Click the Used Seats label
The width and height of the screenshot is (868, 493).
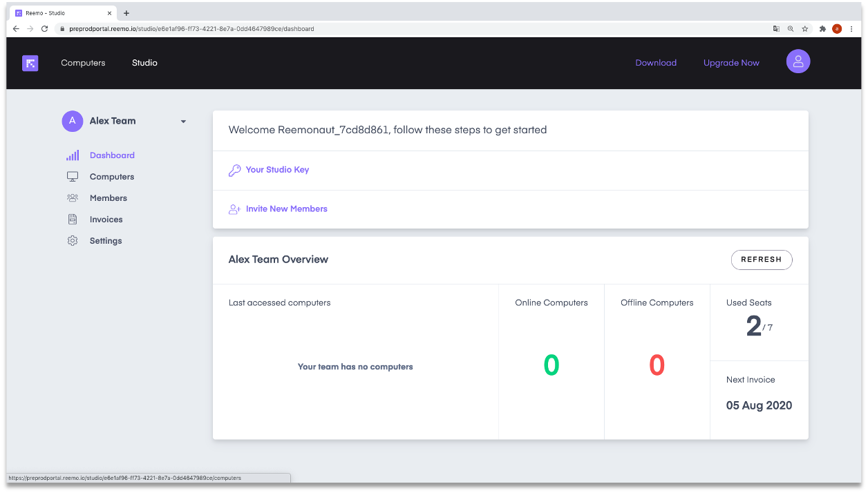749,302
